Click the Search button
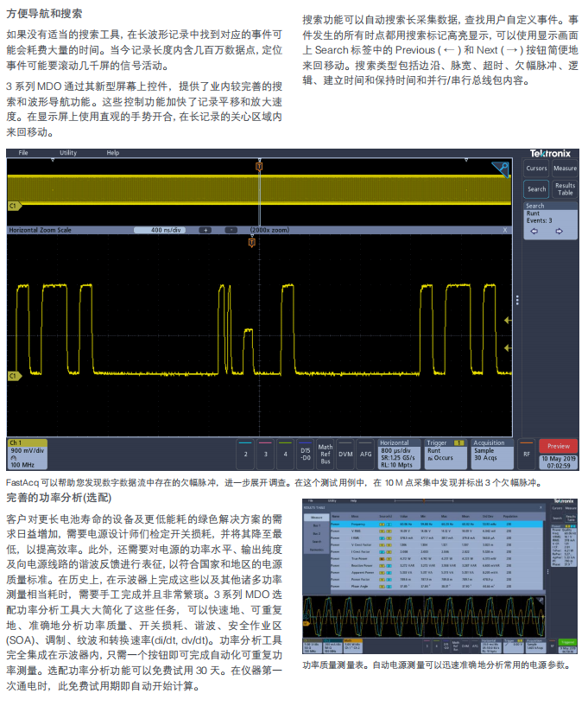The image size is (588, 706). coord(536,189)
